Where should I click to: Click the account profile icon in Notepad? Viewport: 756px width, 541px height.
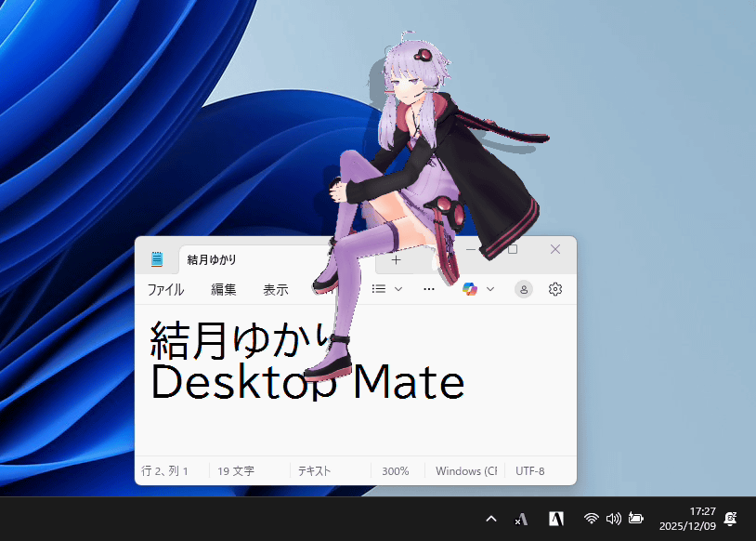coord(524,289)
